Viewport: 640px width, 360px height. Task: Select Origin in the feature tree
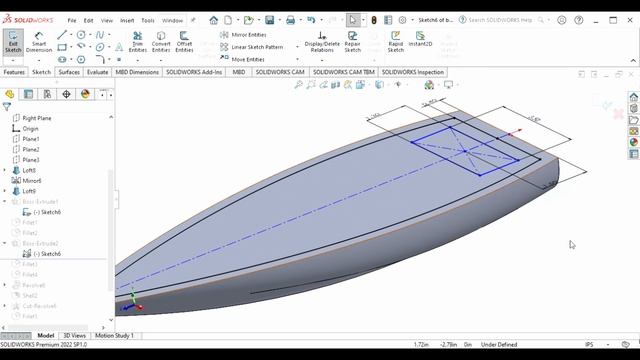(x=25, y=129)
